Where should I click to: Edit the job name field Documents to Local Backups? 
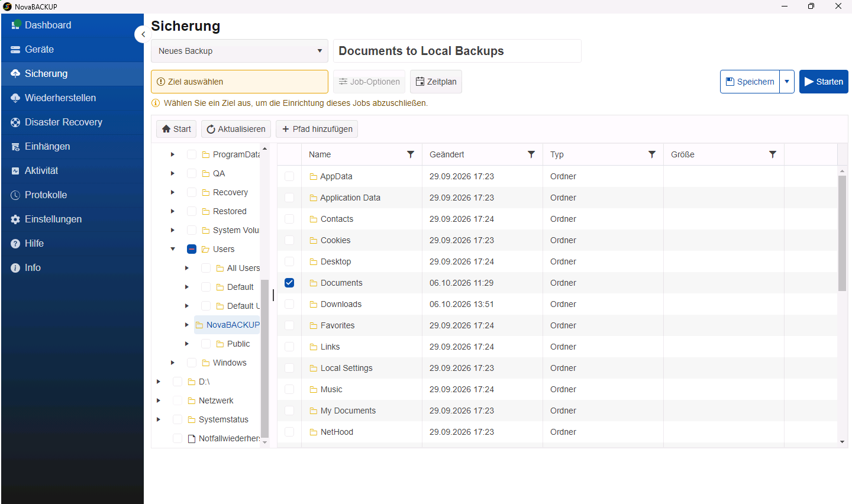click(457, 51)
